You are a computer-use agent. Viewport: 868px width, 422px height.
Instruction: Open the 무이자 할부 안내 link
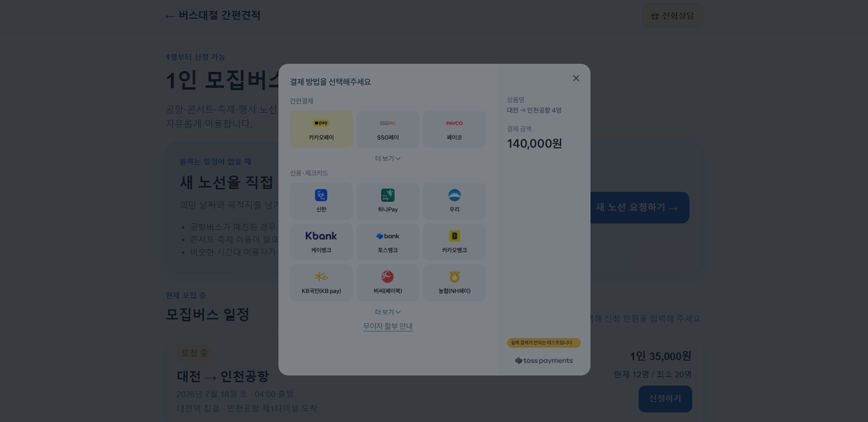(388, 326)
